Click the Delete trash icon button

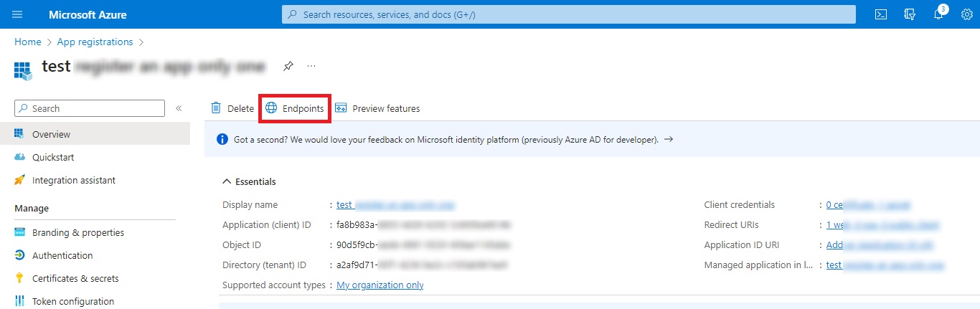pos(232,108)
